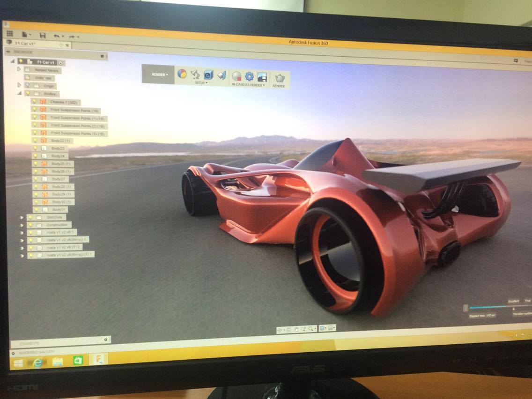
Task: Open the Appearance tool (colored sphere icon)
Action: click(182, 74)
